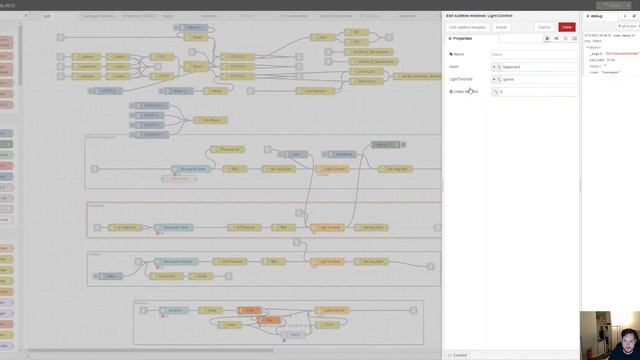Open the all nodes debug filter

(628, 26)
